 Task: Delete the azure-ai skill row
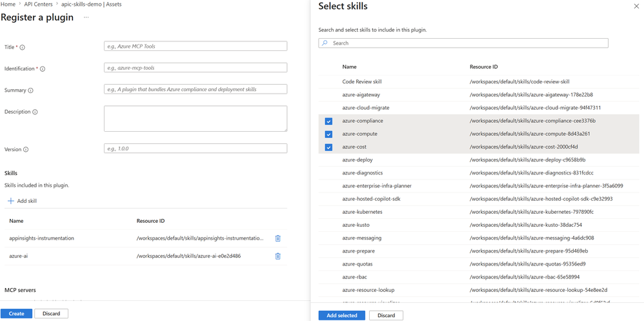pyautogui.click(x=277, y=256)
